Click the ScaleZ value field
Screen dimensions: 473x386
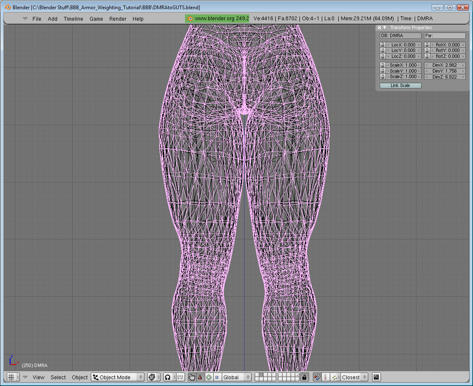click(x=403, y=77)
